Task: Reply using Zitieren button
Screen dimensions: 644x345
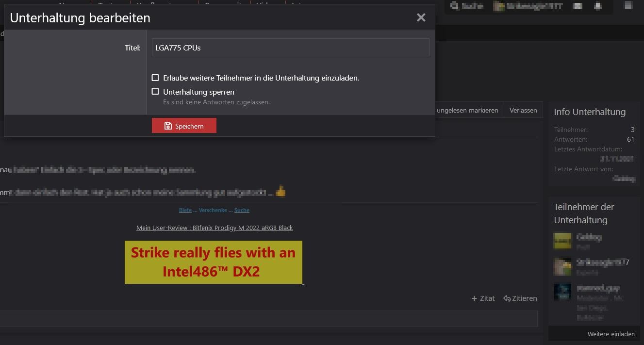Action: [520, 298]
